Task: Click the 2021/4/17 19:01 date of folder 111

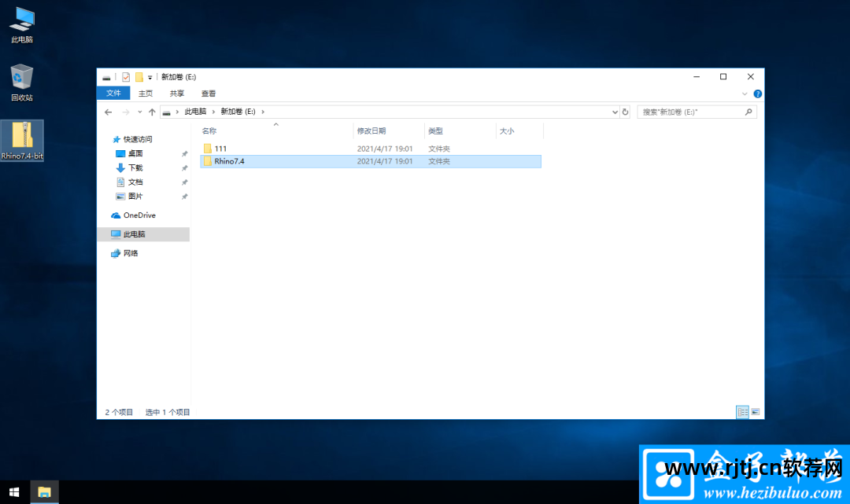Action: pyautogui.click(x=384, y=149)
